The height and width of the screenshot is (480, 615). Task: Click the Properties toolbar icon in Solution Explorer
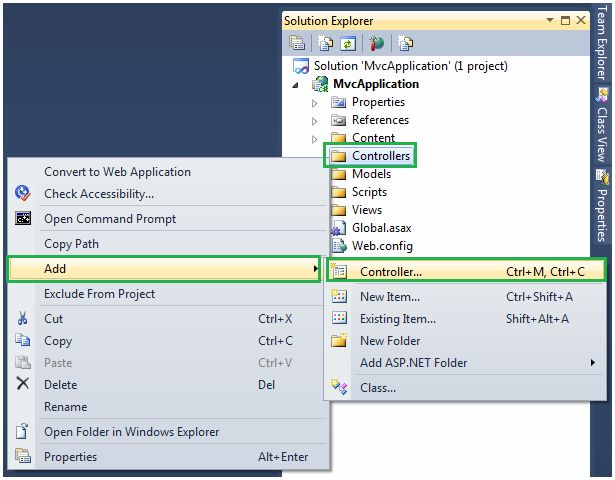[297, 43]
